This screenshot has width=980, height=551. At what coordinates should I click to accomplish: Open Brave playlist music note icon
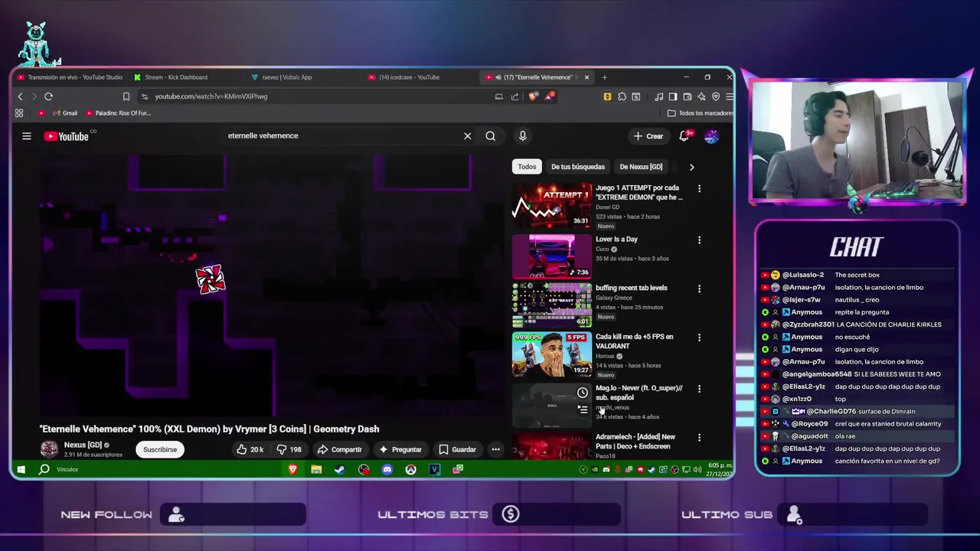click(658, 96)
